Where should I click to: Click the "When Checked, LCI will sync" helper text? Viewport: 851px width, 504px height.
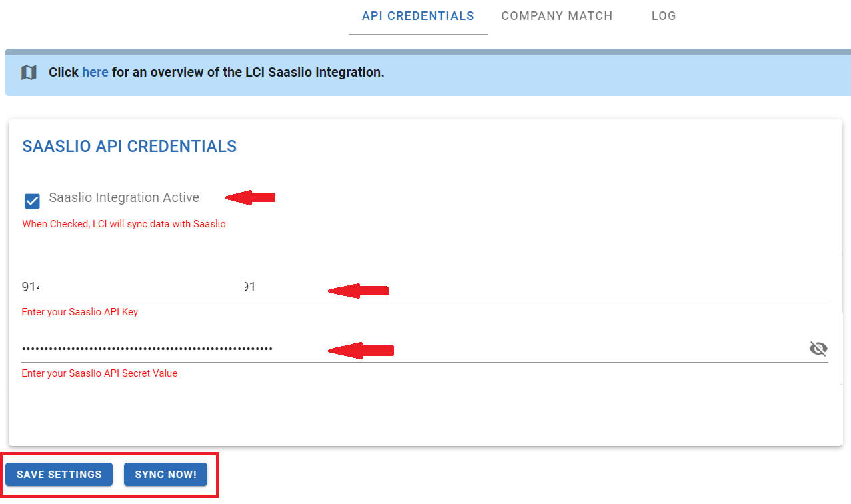[124, 224]
